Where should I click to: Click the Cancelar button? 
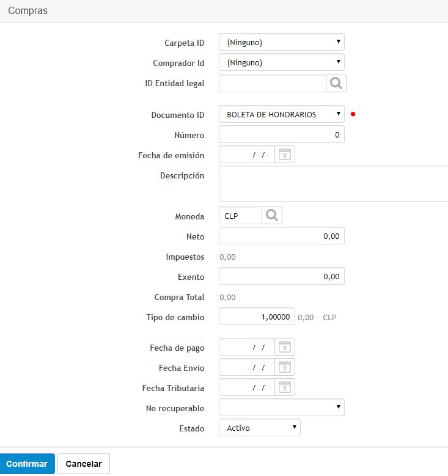coord(84,464)
